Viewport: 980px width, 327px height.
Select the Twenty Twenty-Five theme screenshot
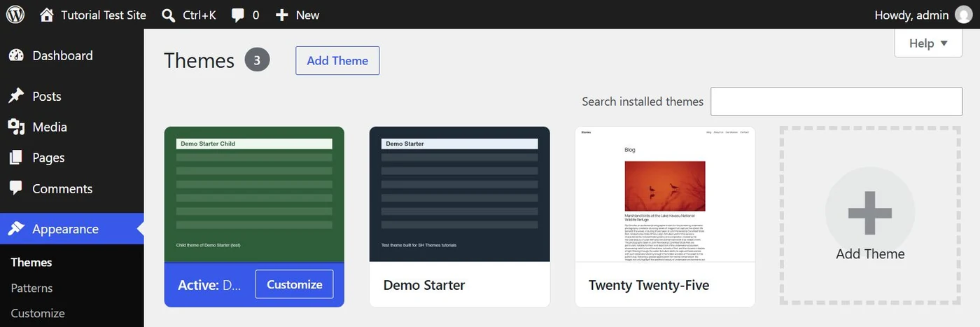(x=665, y=195)
